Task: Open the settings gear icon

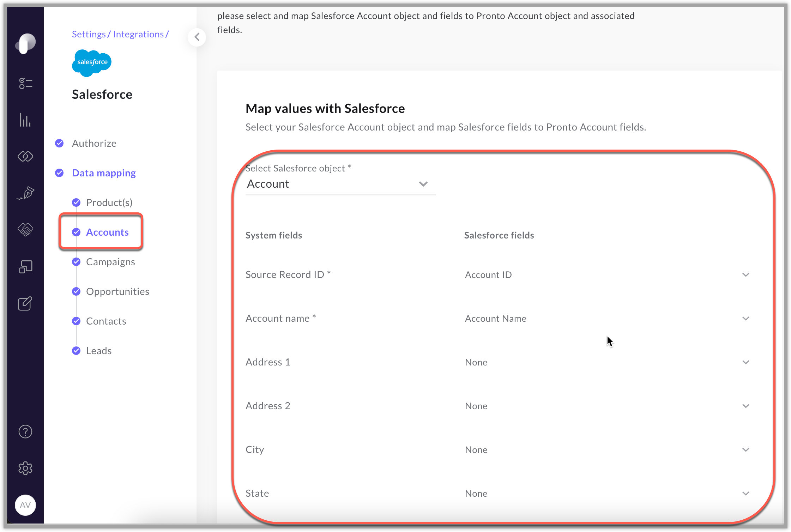Action: pos(25,468)
